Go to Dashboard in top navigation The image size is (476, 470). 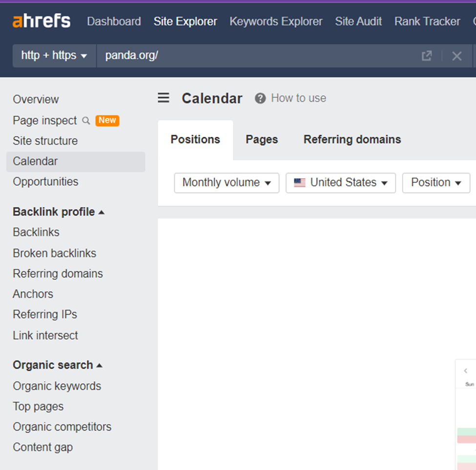(114, 21)
